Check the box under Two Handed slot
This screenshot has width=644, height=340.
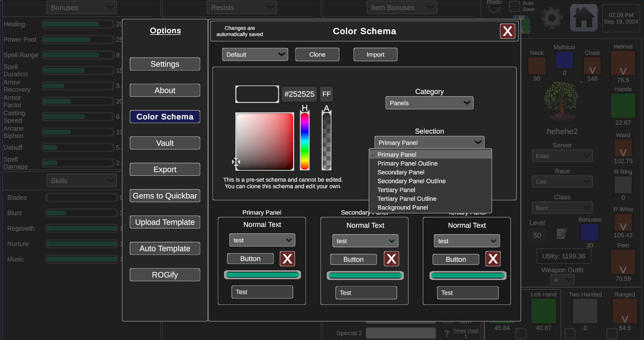570,334
